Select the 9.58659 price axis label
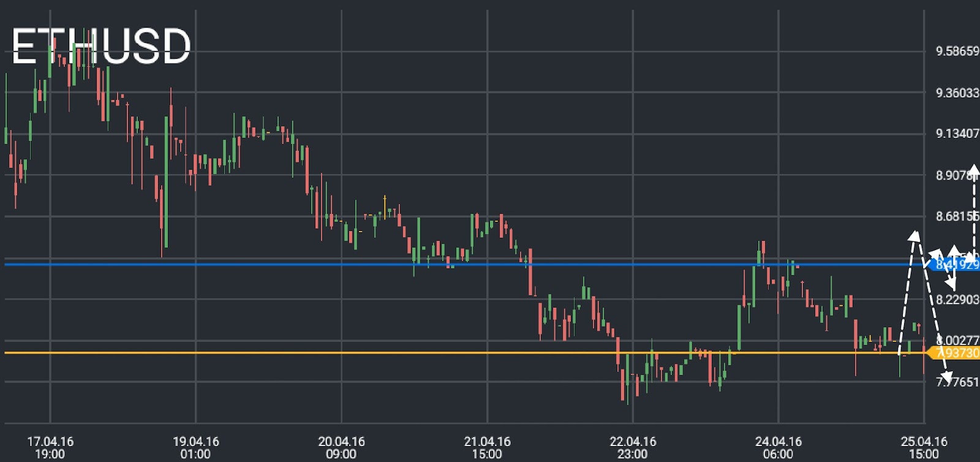Screen dimensions: 980x462 click(957, 51)
